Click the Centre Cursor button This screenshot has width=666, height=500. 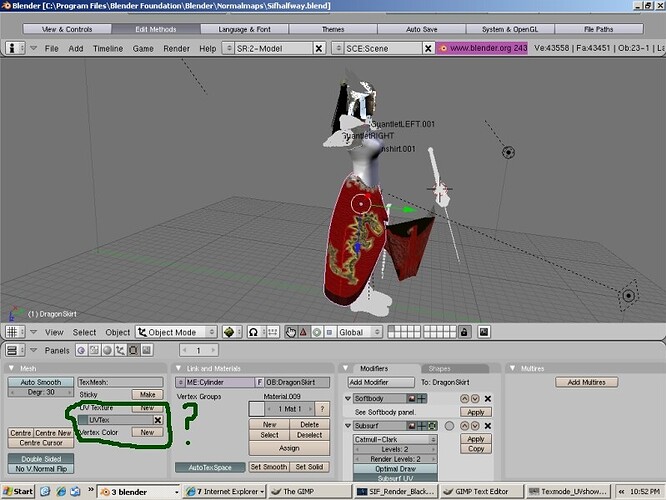41,443
